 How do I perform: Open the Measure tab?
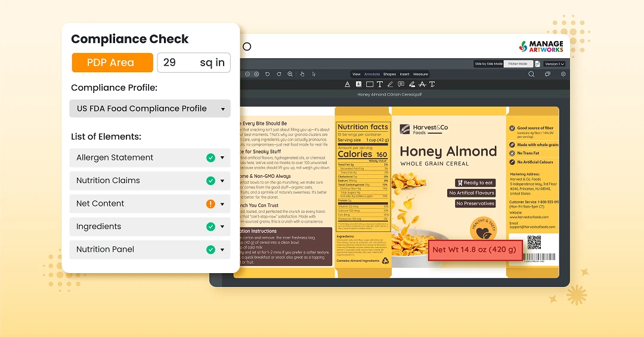click(420, 75)
